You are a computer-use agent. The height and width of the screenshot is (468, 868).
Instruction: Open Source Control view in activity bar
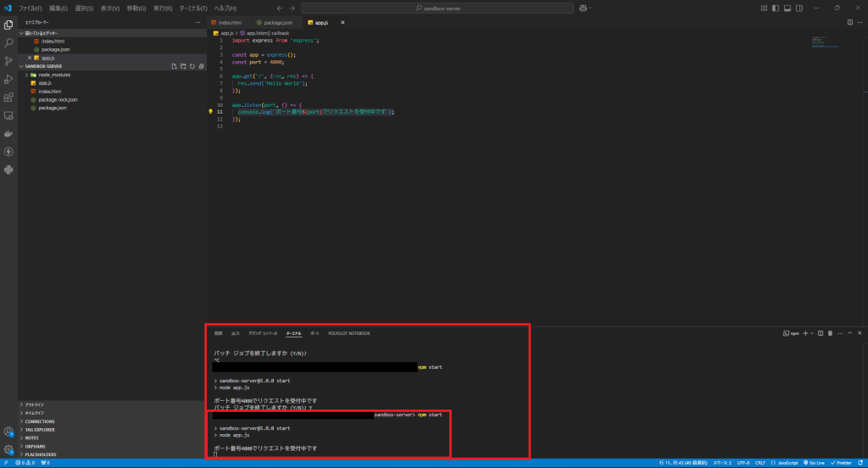click(8, 61)
